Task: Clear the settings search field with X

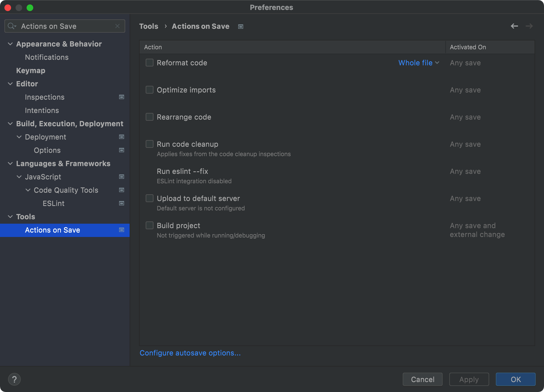Action: coord(117,26)
